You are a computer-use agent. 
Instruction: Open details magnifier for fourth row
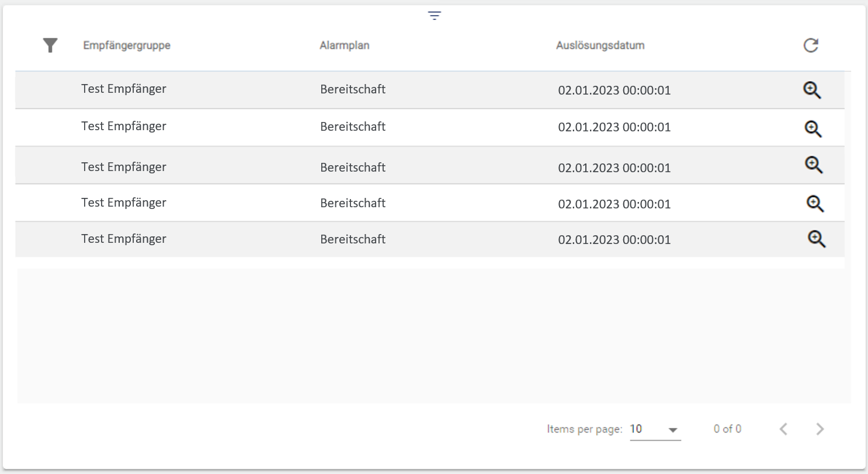click(x=815, y=203)
